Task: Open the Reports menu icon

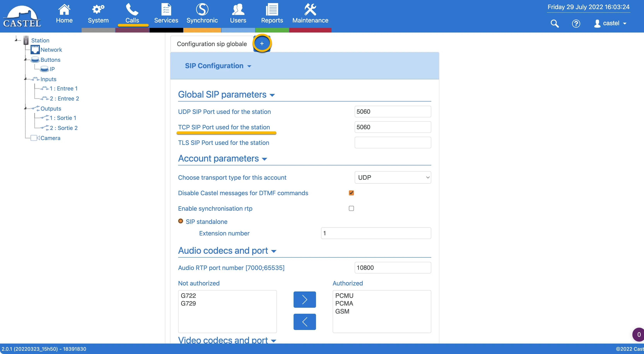Action: (272, 14)
